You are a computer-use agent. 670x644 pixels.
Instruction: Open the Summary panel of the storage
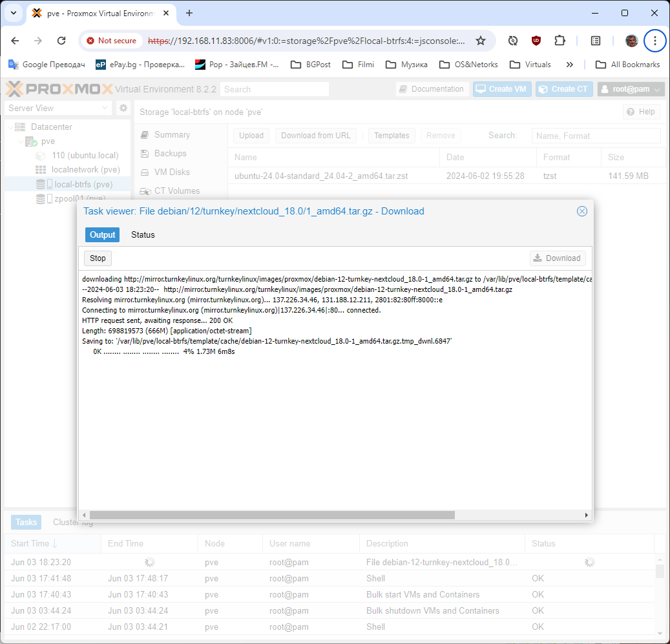click(x=172, y=135)
